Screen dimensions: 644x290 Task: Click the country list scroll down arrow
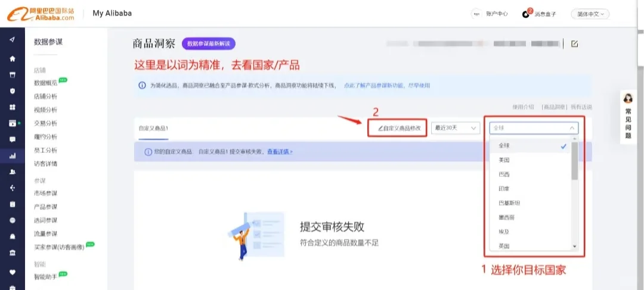click(x=575, y=247)
